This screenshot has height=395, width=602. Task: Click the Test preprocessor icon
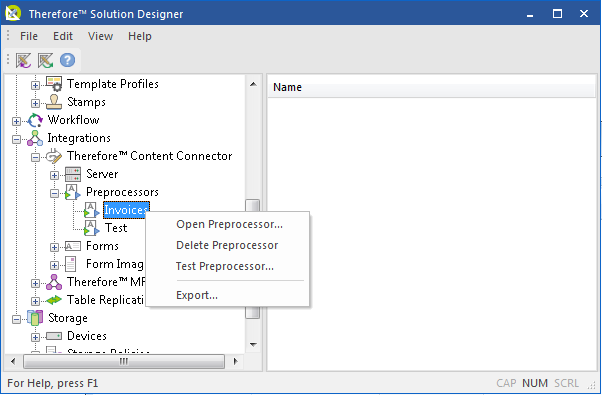tap(92, 228)
